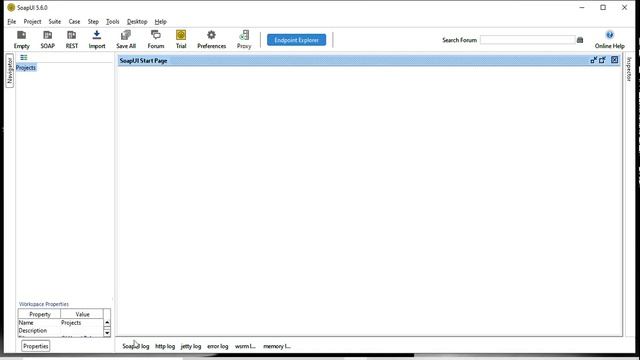Image resolution: width=640 pixels, height=360 pixels.
Task: Save All projects from toolbar
Action: (x=126, y=40)
